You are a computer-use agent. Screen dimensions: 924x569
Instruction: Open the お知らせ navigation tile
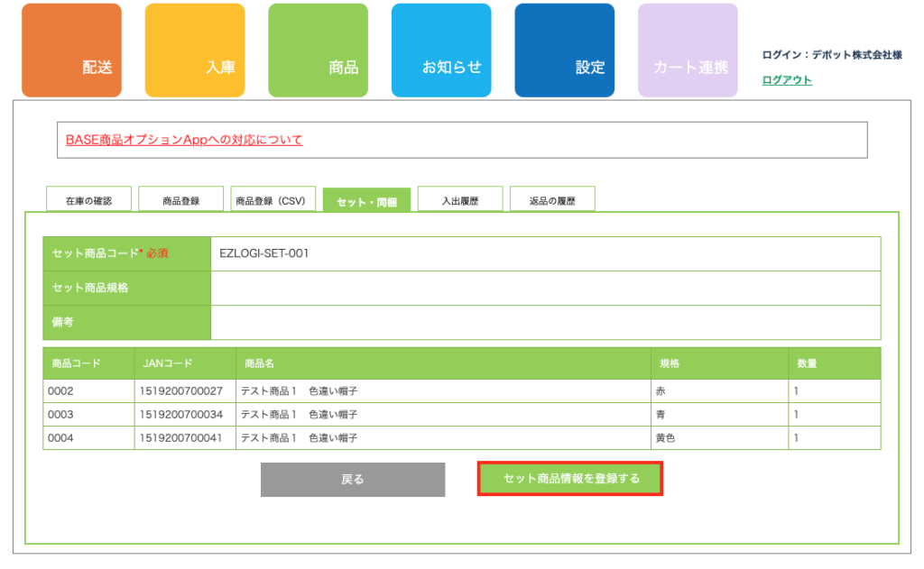(441, 50)
